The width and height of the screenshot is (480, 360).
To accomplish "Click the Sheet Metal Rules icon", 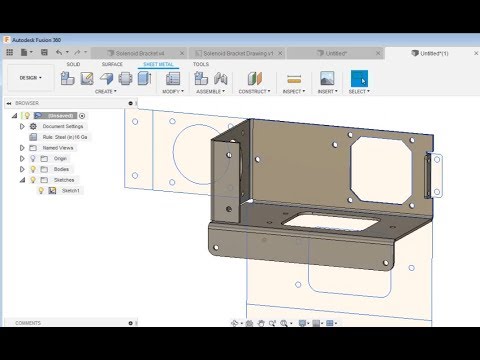I will click(x=173, y=79).
